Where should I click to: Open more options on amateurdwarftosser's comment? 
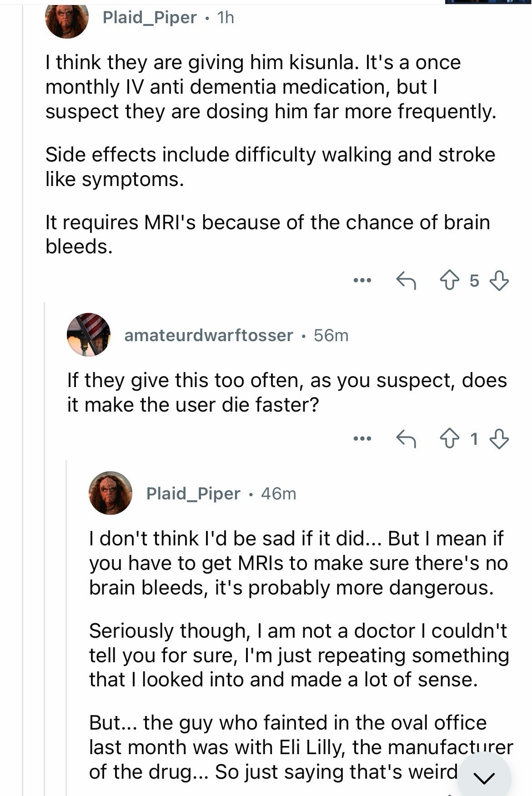coord(362,439)
